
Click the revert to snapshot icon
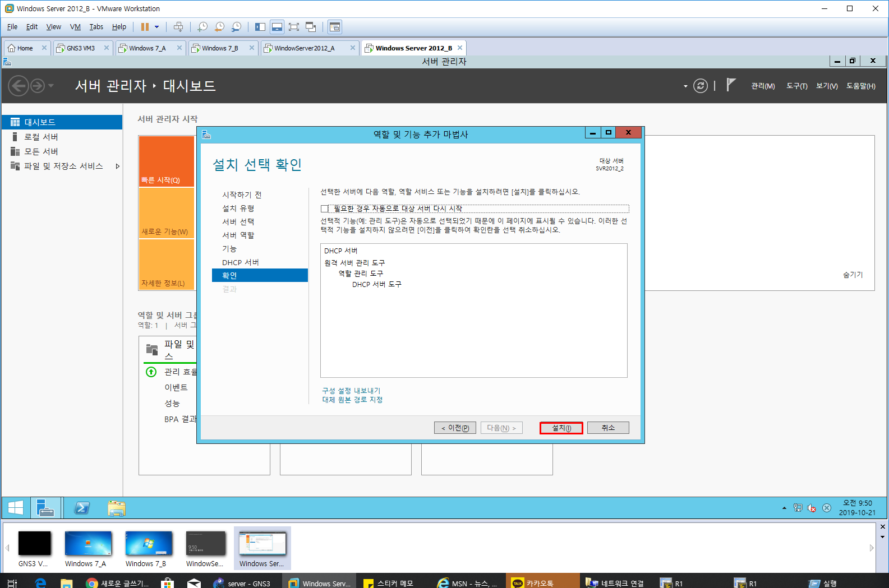click(x=219, y=27)
